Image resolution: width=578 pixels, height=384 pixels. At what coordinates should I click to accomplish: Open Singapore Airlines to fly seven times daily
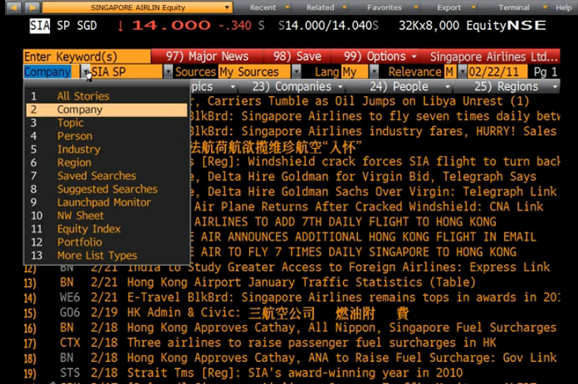pyautogui.click(x=375, y=116)
